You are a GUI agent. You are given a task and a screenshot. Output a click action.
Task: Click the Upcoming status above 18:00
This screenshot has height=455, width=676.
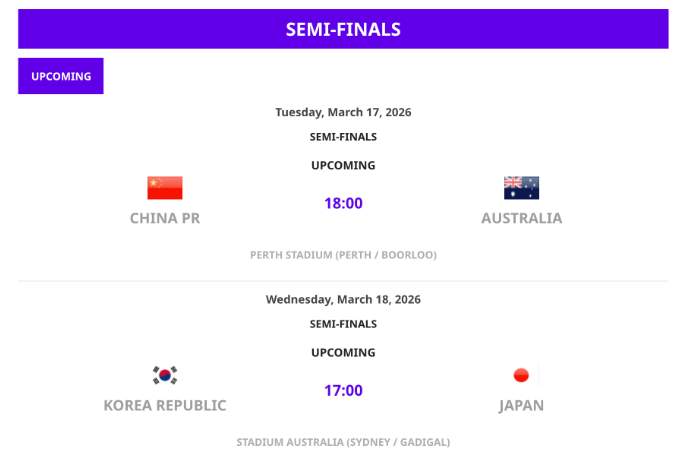click(343, 165)
